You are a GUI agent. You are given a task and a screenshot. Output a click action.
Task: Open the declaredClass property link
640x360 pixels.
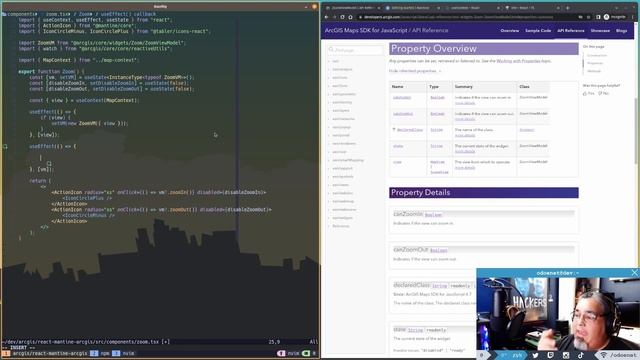(x=410, y=130)
